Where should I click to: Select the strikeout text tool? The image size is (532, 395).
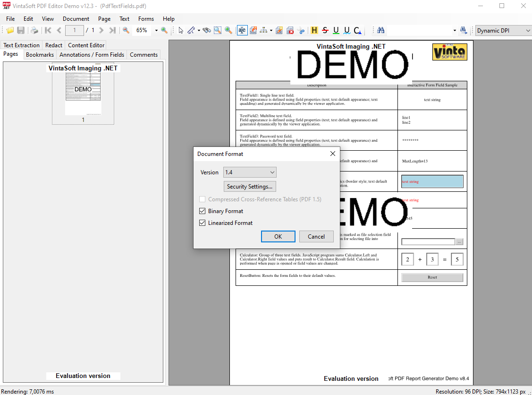(325, 30)
